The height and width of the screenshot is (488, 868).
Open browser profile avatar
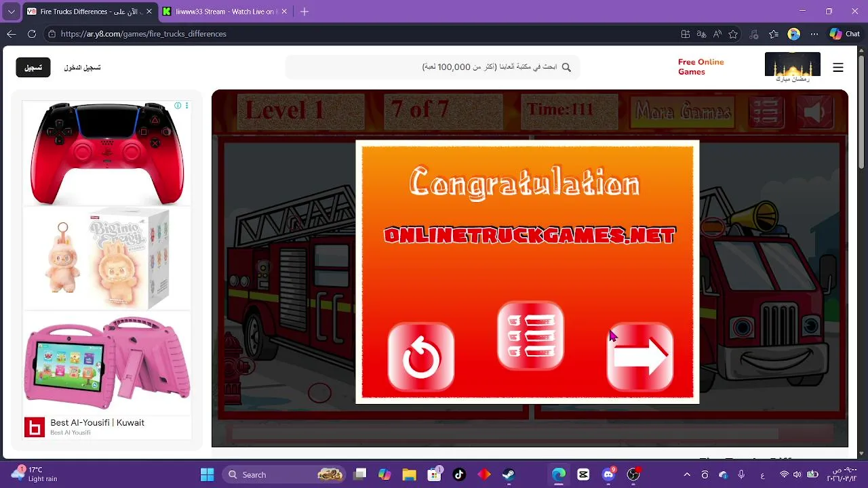click(x=794, y=34)
